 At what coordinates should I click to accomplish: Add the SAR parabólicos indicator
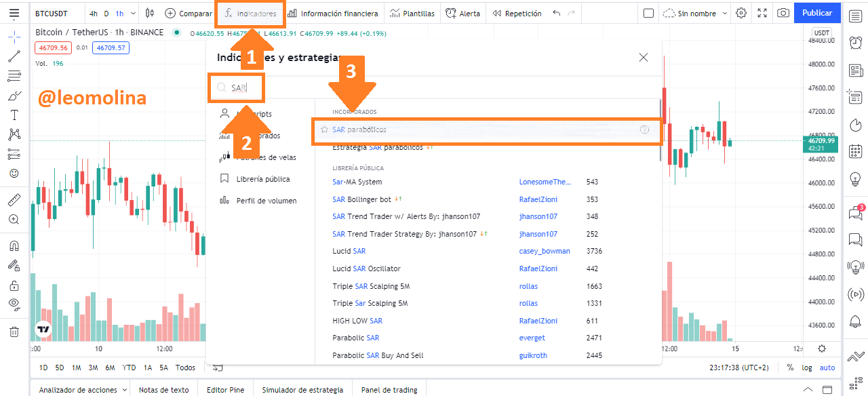(x=487, y=130)
